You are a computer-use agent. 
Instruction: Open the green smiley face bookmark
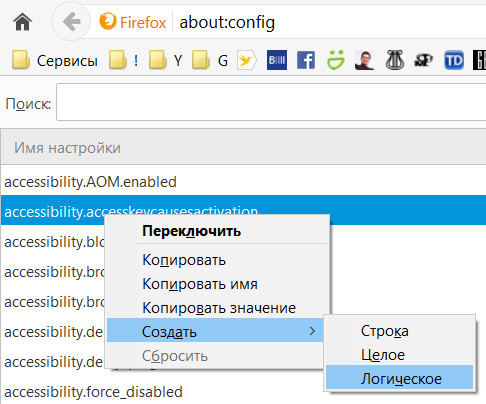pos(335,60)
